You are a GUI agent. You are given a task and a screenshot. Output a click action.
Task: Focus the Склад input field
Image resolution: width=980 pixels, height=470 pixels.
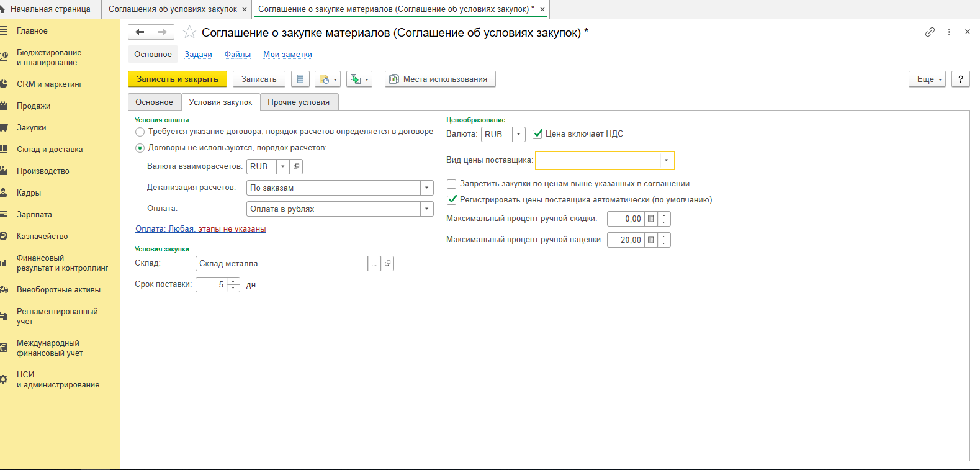pos(281,264)
